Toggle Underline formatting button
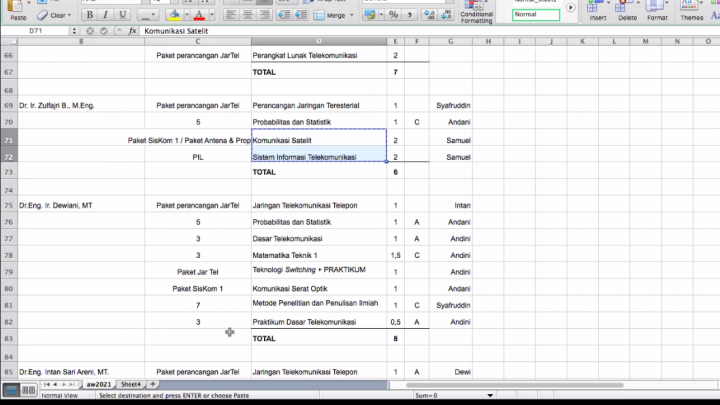Screen dimensions: 720x405 (120, 15)
